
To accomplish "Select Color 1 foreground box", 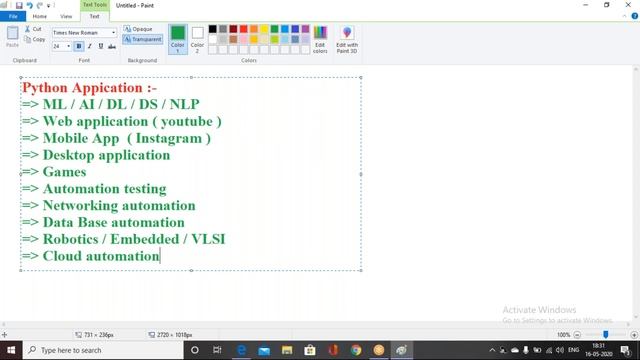I will tap(178, 39).
